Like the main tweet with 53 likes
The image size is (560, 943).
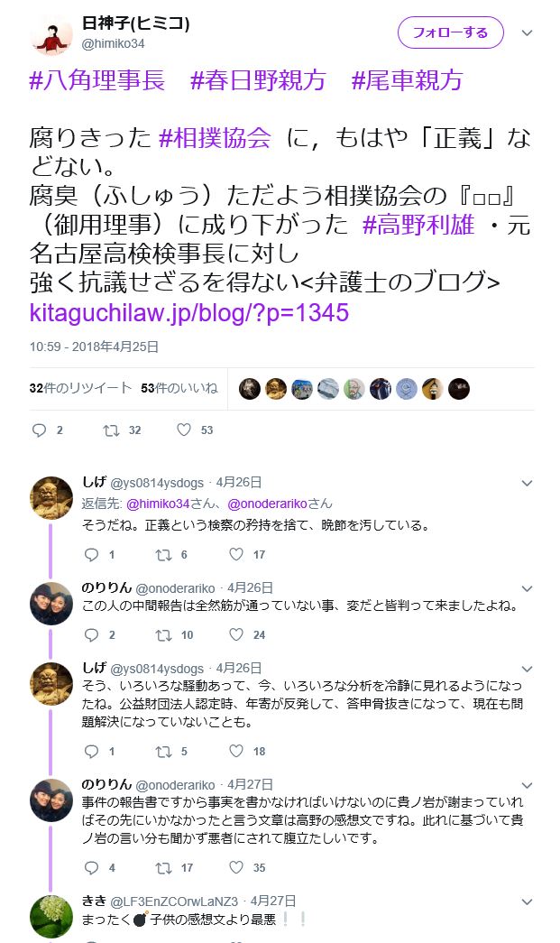click(184, 430)
